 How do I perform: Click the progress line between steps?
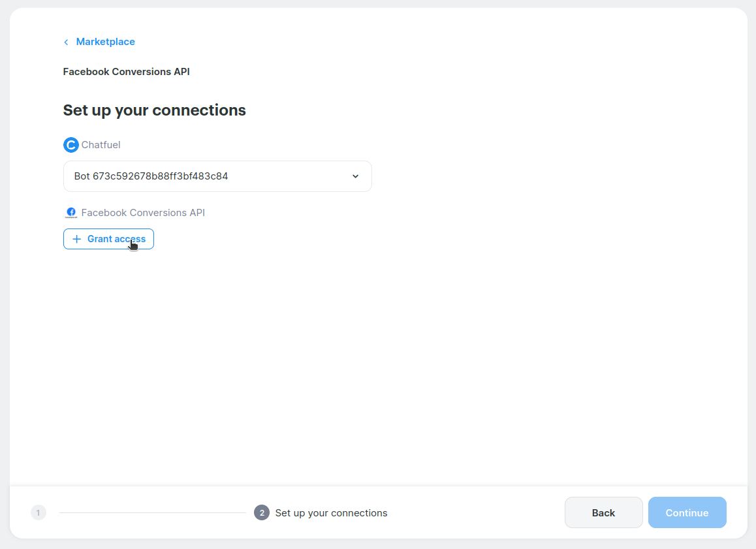(x=153, y=513)
